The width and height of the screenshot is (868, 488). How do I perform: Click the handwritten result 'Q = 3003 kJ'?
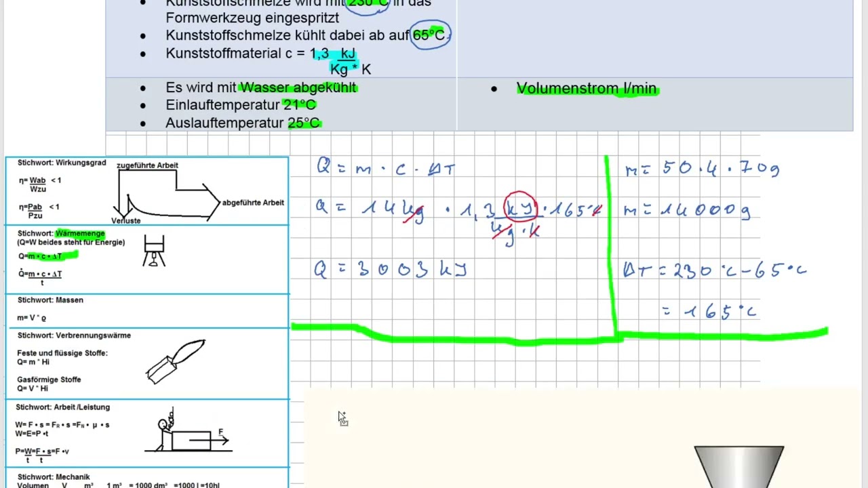(x=390, y=270)
